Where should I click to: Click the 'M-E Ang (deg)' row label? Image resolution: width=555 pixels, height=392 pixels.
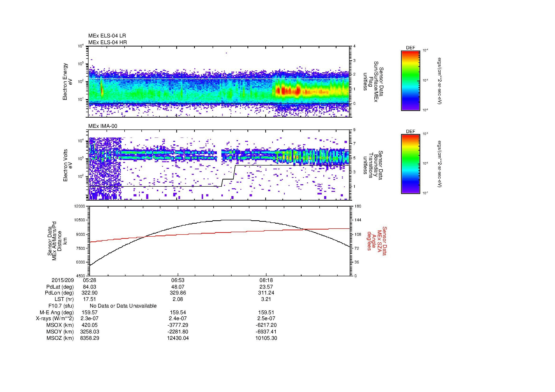(x=57, y=312)
